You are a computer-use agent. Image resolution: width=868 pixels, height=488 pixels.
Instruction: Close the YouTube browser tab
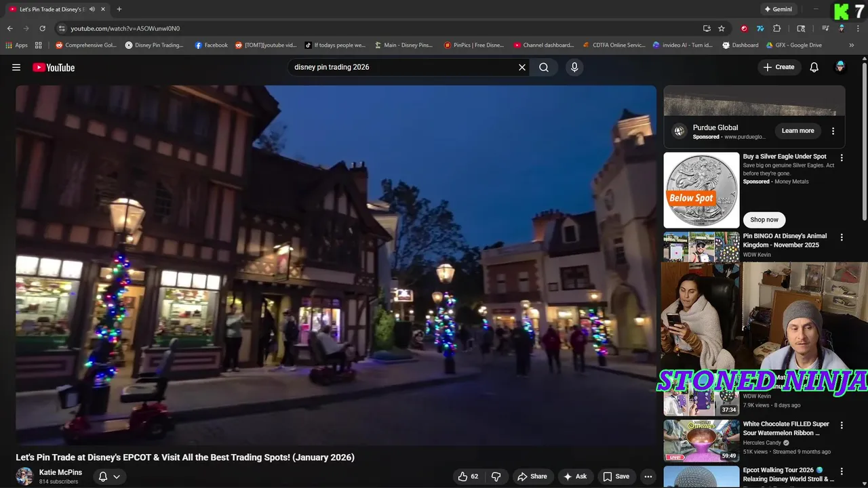click(103, 9)
